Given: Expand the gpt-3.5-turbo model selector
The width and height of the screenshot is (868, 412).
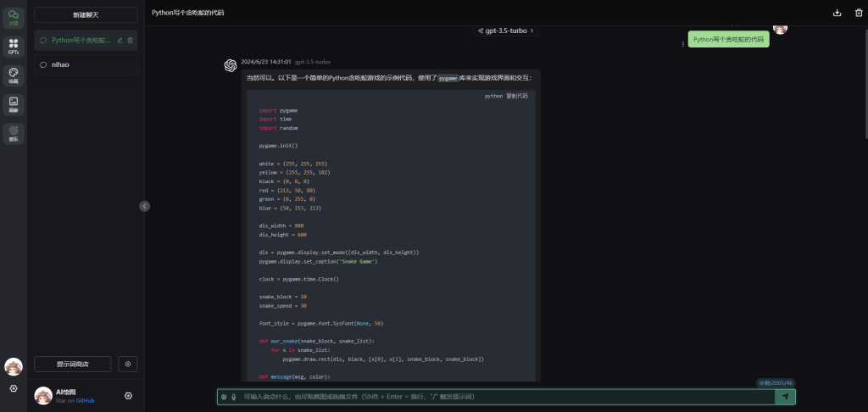Looking at the screenshot, I should point(506,31).
